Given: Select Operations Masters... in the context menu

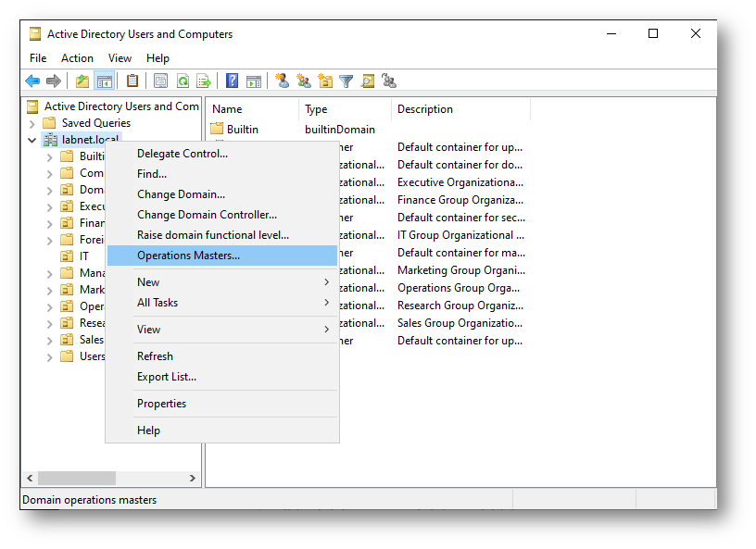Looking at the screenshot, I should [222, 256].
